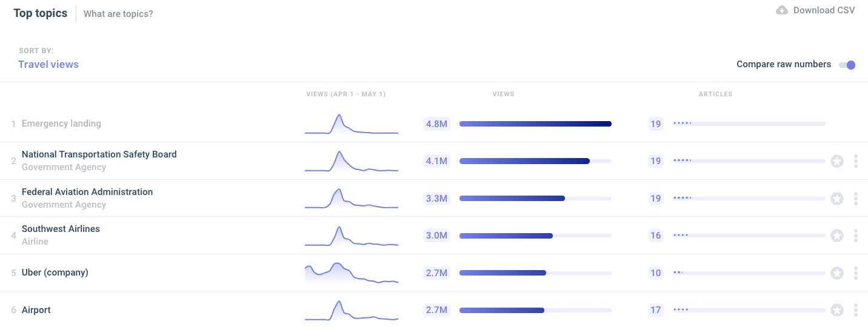This screenshot has width=868, height=327.
Task: Click the 3.3M views value
Action: (x=436, y=199)
